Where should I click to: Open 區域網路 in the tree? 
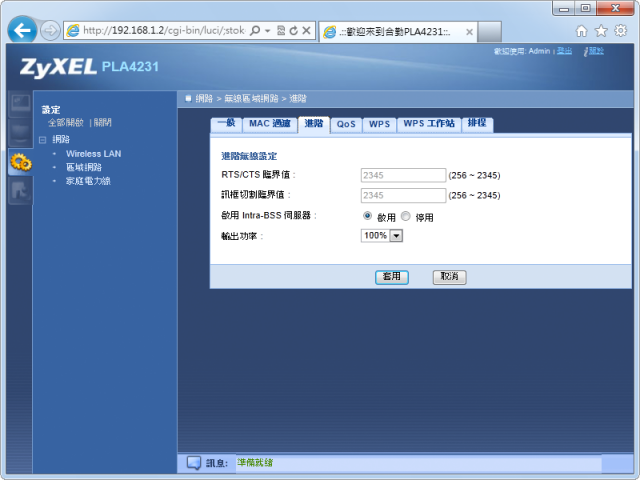(84, 167)
